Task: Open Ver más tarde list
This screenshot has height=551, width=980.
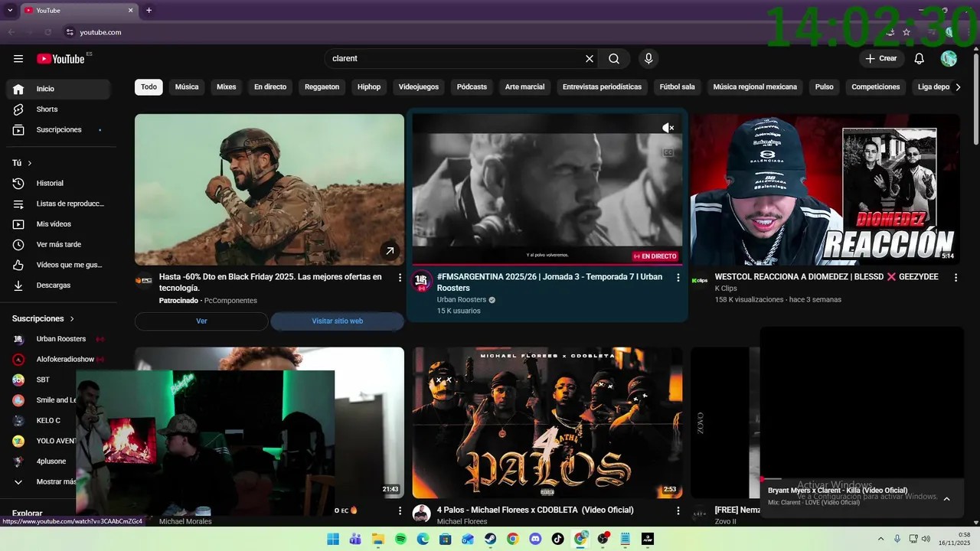Action: pyautogui.click(x=58, y=245)
